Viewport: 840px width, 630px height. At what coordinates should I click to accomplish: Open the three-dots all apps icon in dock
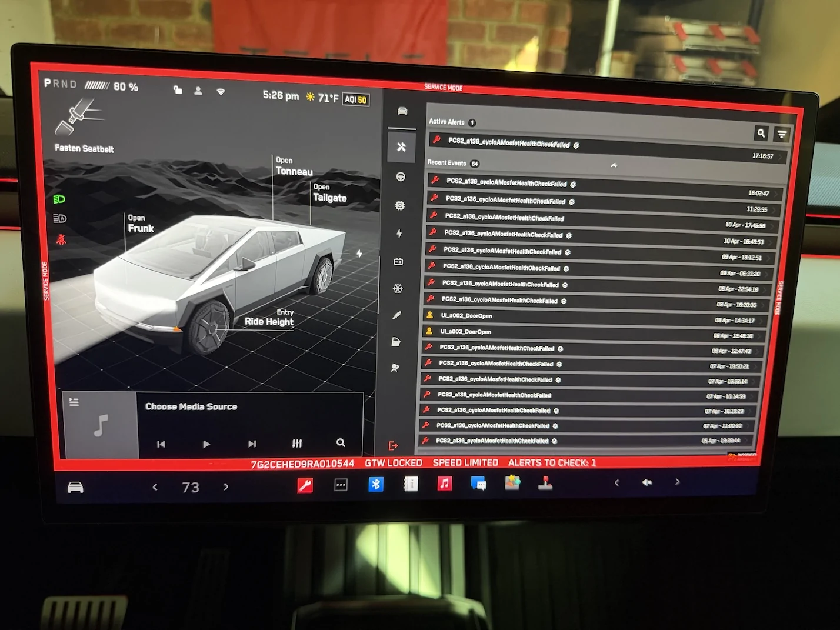[341, 485]
